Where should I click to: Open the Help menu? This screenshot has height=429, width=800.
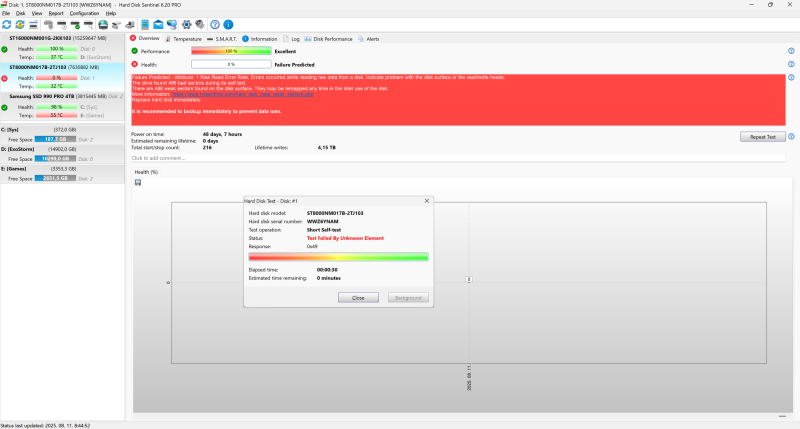pos(111,13)
